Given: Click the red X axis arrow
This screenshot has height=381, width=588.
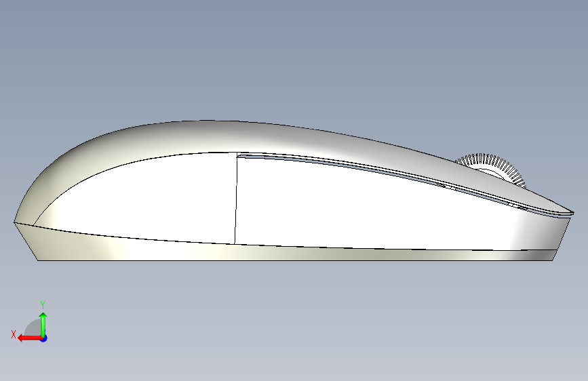Looking at the screenshot, I should click(x=30, y=338).
